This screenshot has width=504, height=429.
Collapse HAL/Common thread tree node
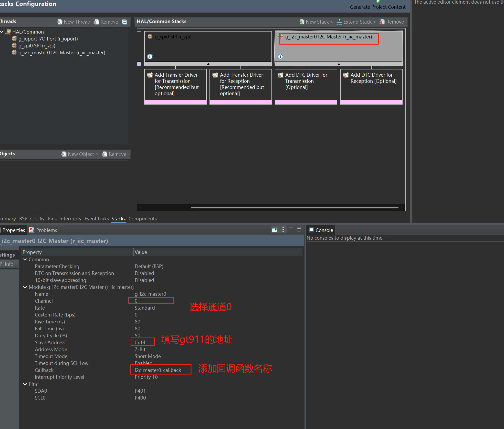[2, 32]
